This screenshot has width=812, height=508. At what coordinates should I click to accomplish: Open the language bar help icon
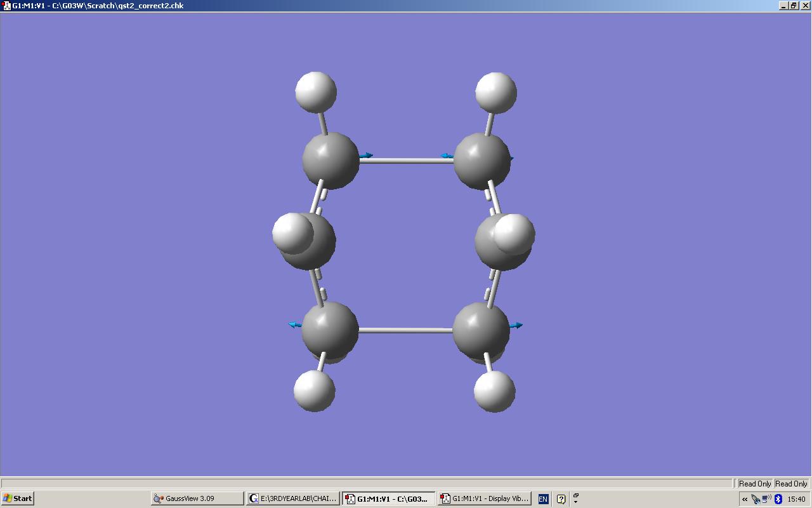click(561, 499)
